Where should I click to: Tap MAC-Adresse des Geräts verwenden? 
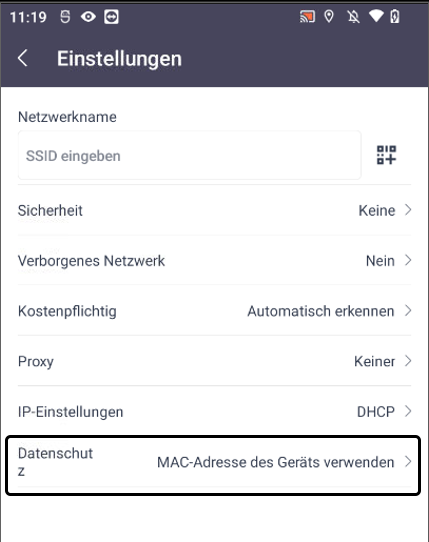(x=276, y=462)
